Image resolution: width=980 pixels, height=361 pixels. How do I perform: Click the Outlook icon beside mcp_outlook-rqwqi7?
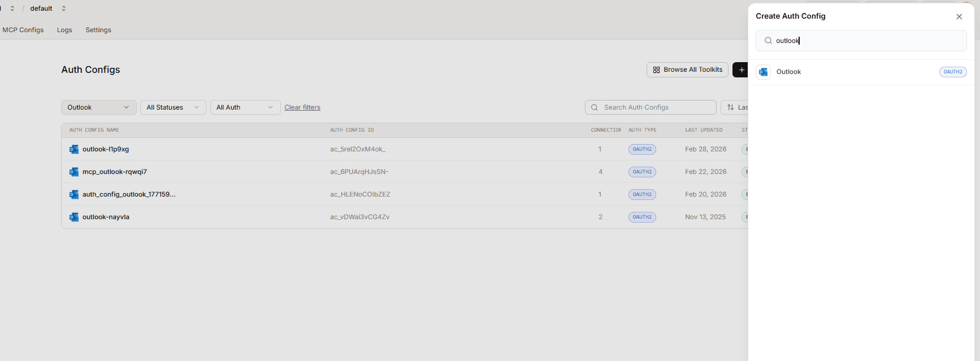(x=74, y=172)
